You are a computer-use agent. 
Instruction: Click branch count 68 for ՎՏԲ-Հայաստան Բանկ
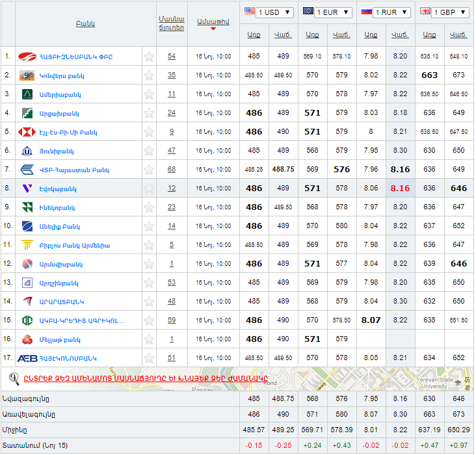pyautogui.click(x=171, y=170)
